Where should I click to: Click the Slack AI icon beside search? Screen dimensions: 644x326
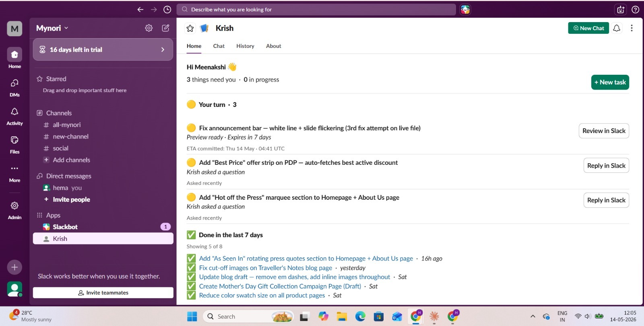click(465, 10)
